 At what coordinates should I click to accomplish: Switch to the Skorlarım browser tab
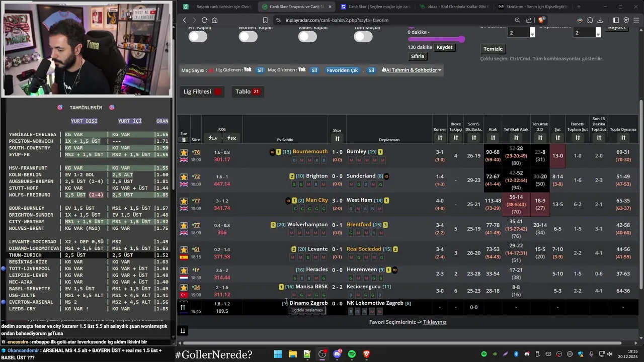[533, 7]
